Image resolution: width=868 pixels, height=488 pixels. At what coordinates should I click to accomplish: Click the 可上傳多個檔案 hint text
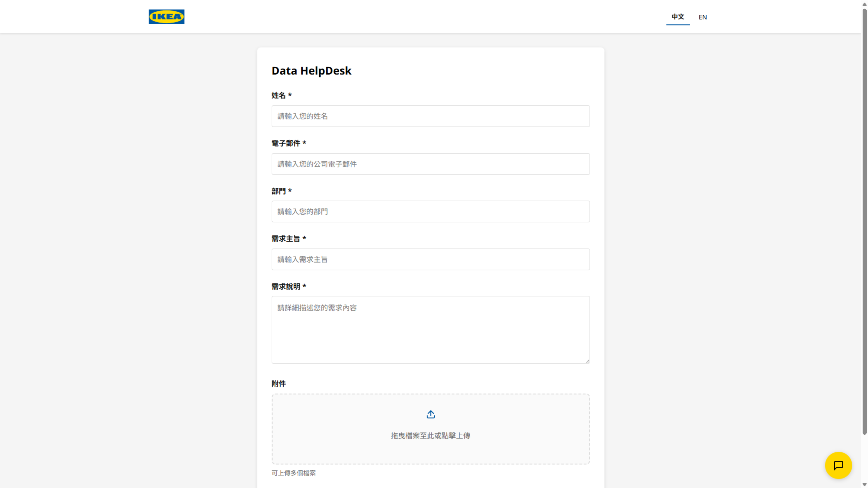pyautogui.click(x=293, y=473)
